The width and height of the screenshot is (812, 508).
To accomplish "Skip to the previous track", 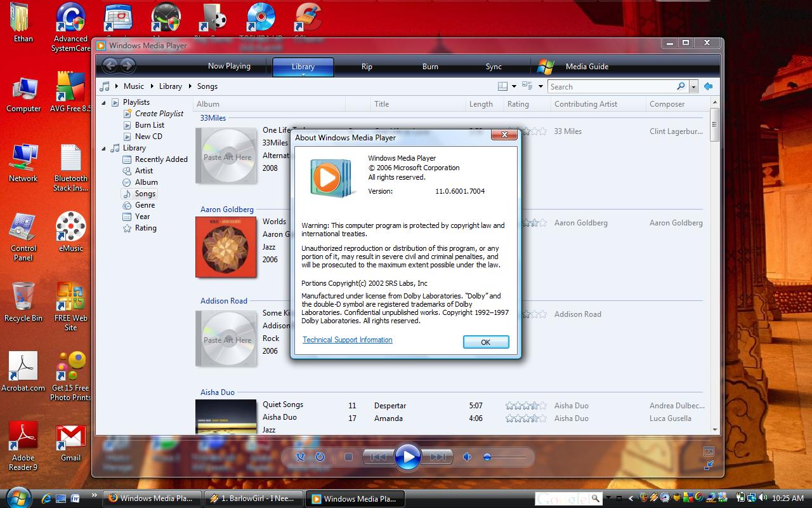I will (x=378, y=457).
